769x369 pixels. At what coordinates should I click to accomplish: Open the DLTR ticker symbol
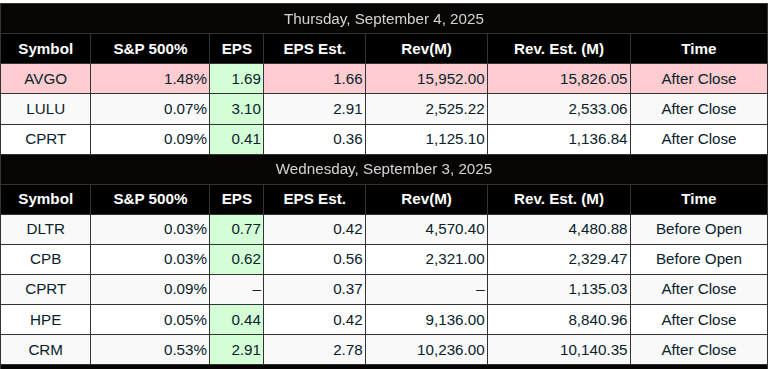(x=46, y=229)
